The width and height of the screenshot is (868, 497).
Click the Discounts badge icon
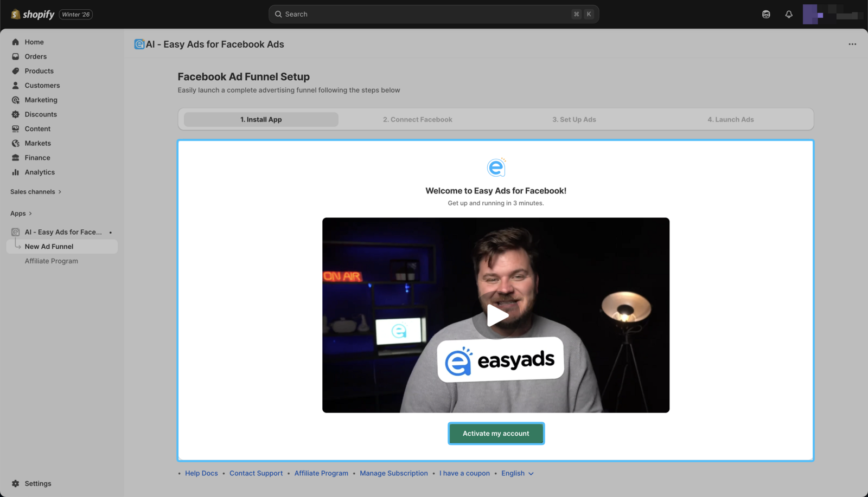pos(15,114)
